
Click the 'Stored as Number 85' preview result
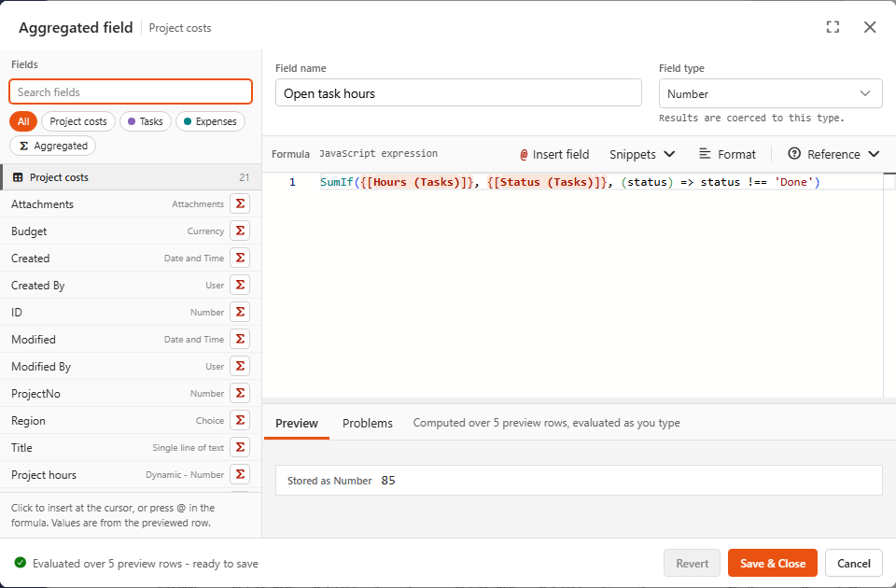coord(579,480)
